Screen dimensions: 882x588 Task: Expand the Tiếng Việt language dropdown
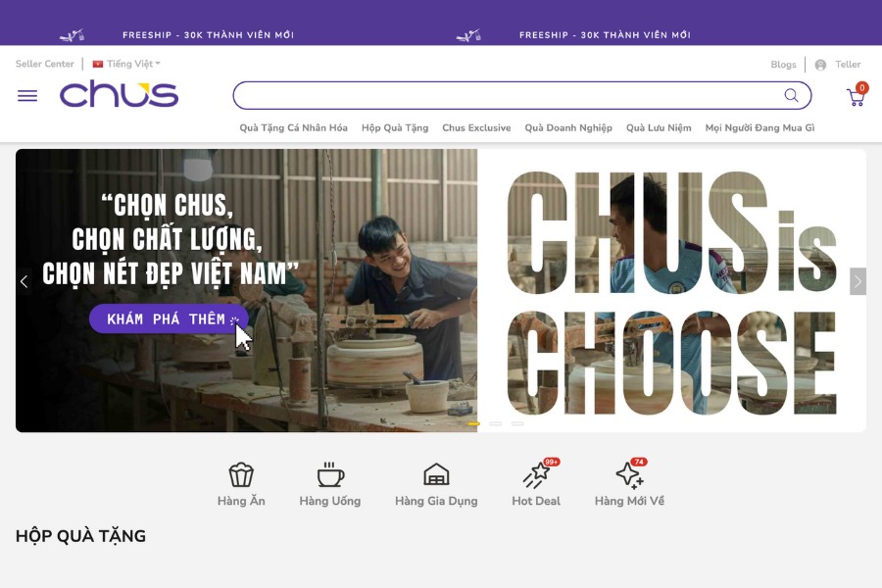pyautogui.click(x=126, y=64)
